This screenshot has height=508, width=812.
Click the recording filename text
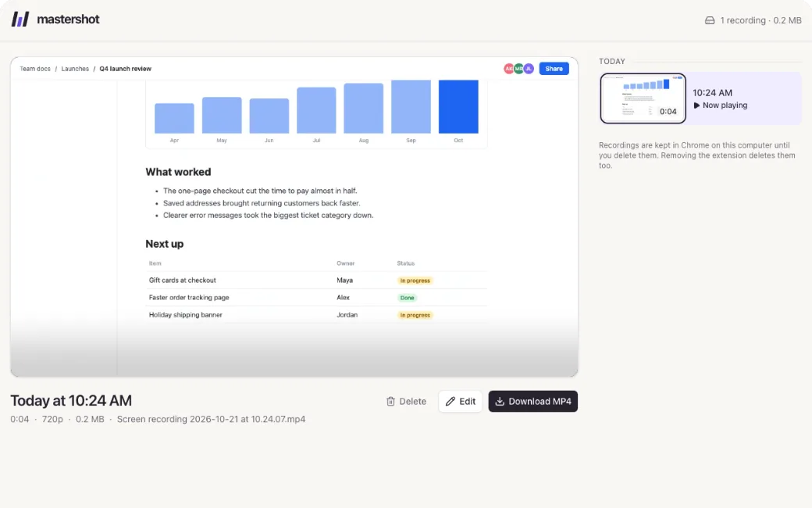(212, 420)
